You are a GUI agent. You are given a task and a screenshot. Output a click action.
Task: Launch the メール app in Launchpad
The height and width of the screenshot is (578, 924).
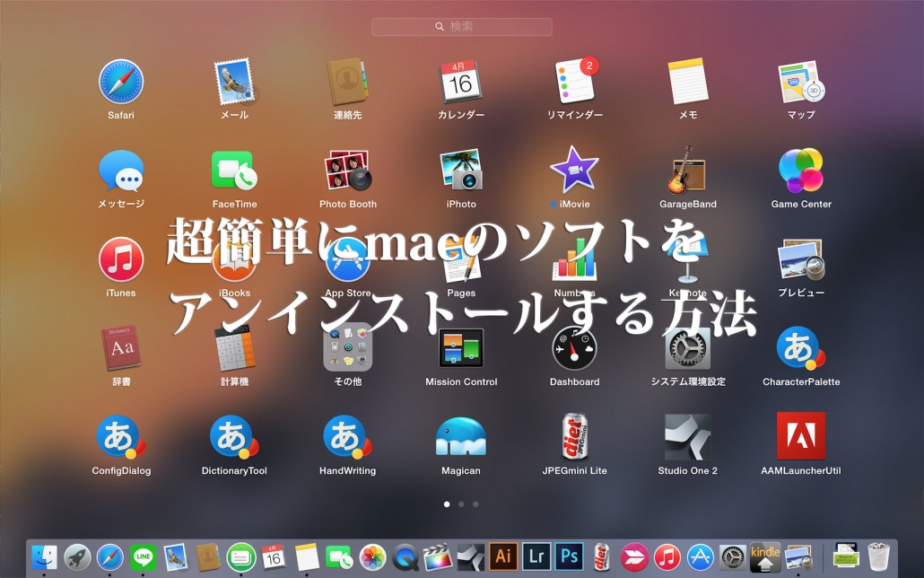pyautogui.click(x=234, y=82)
